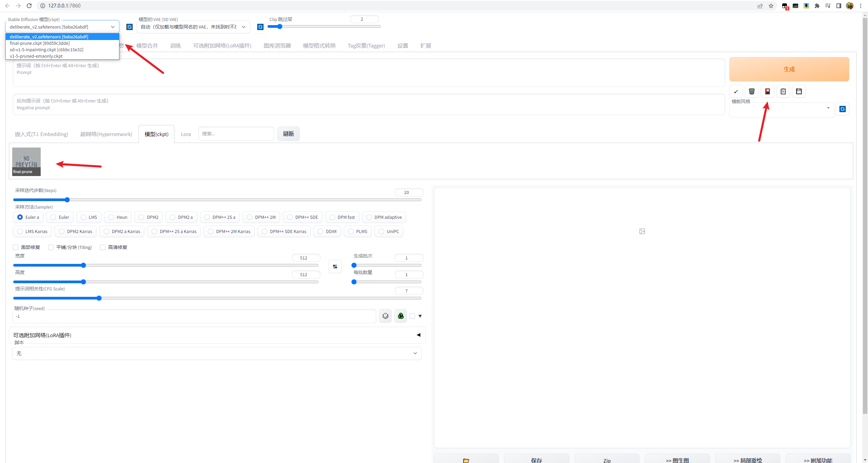Click the dice icon for random seed

385,316
